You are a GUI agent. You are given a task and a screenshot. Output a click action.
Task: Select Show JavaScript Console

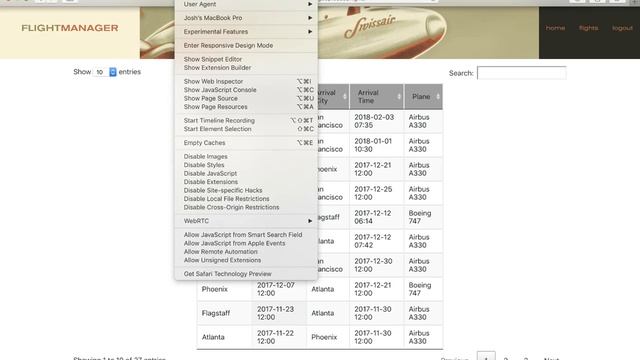tap(246, 90)
